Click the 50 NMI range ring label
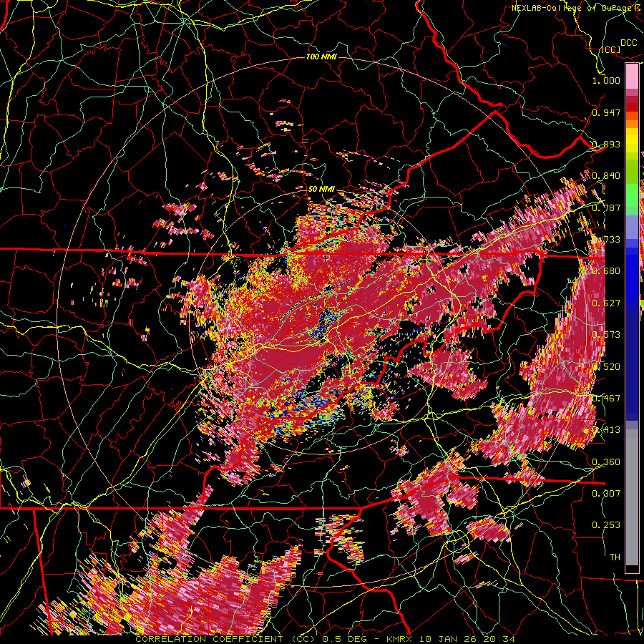Image resolution: width=644 pixels, height=644 pixels. (x=321, y=189)
